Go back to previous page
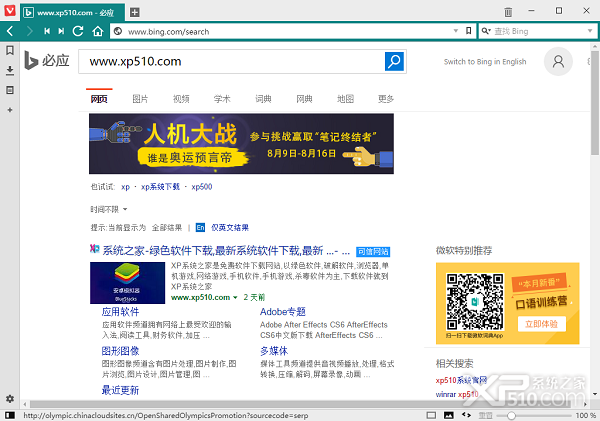Screen dimensions: 600x421 10,31
